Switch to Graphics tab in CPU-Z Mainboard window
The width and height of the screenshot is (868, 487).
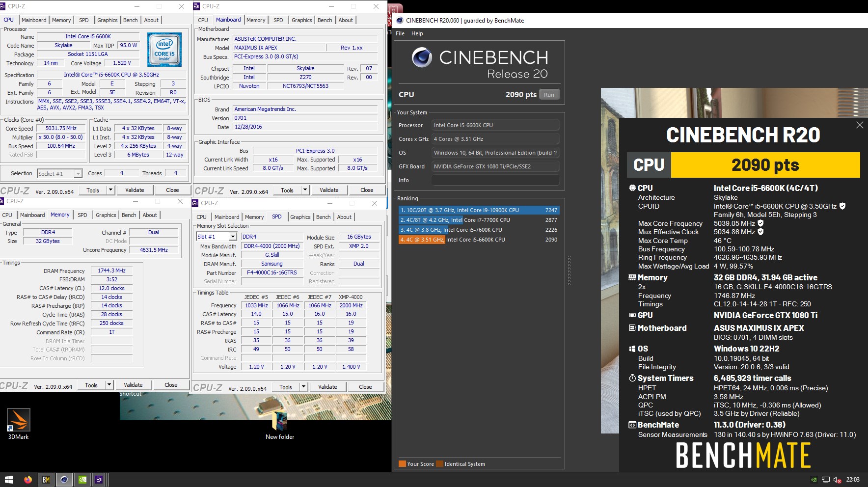tap(301, 20)
